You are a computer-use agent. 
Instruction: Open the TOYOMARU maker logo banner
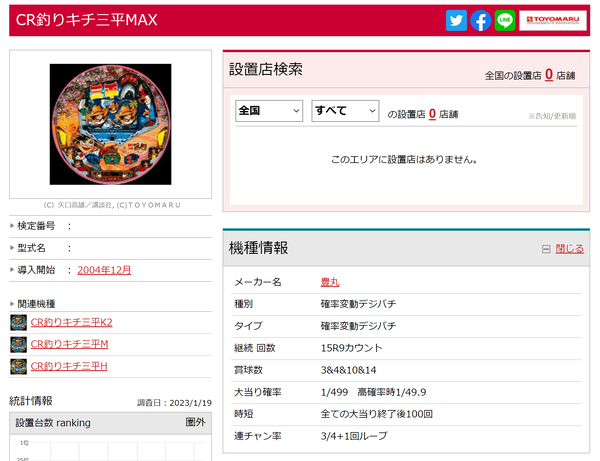click(553, 20)
